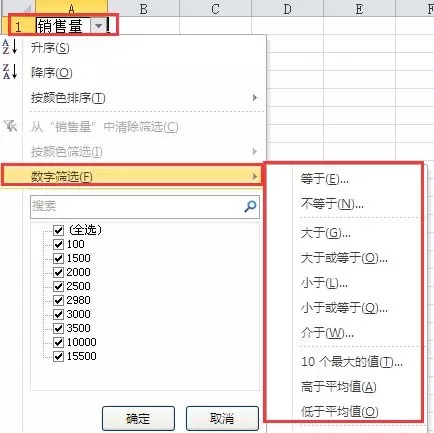Select 10 个最大的值(T) option
The width and height of the screenshot is (434, 433).
352,362
